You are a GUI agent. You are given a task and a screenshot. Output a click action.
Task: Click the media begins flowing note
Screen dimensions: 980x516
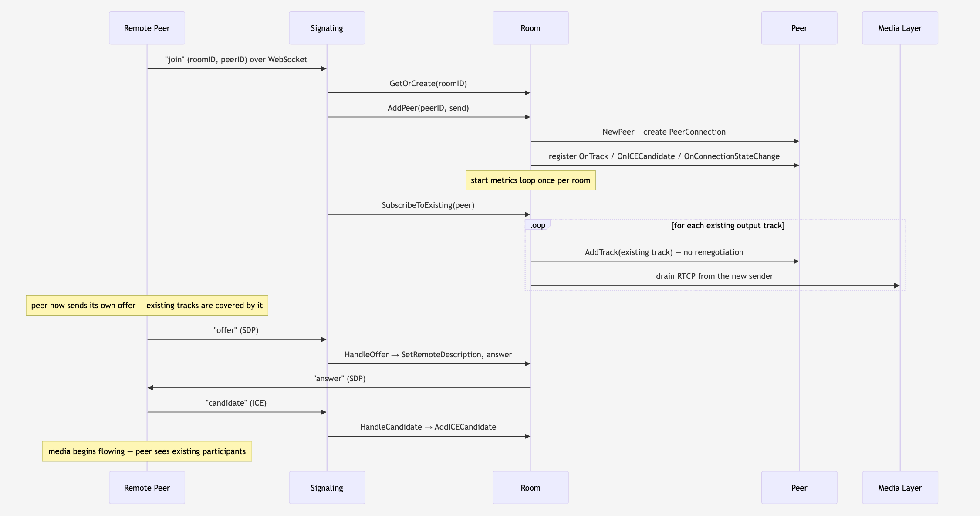(x=147, y=451)
